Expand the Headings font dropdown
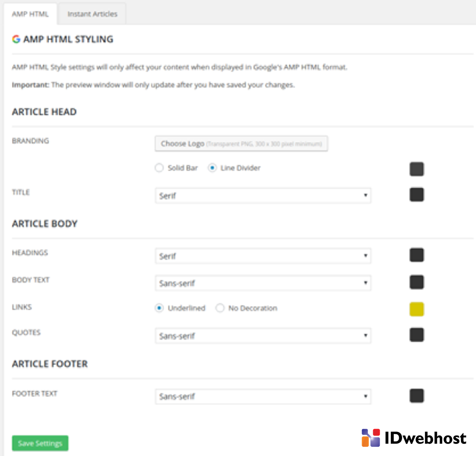Screen dimensions: 476x456 263,256
